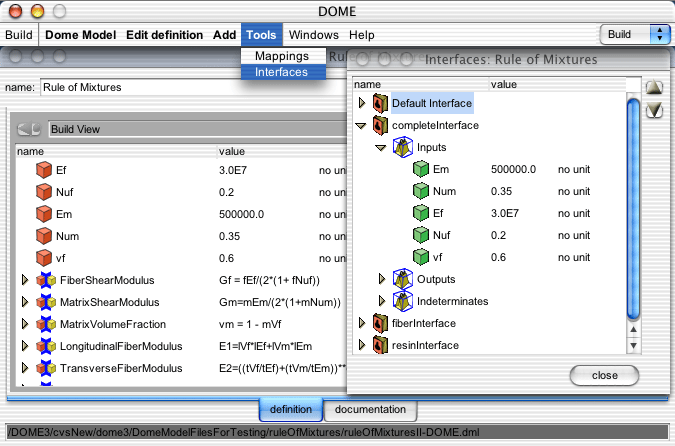Expand the LongitudinalFiberModulus relation

[25, 346]
